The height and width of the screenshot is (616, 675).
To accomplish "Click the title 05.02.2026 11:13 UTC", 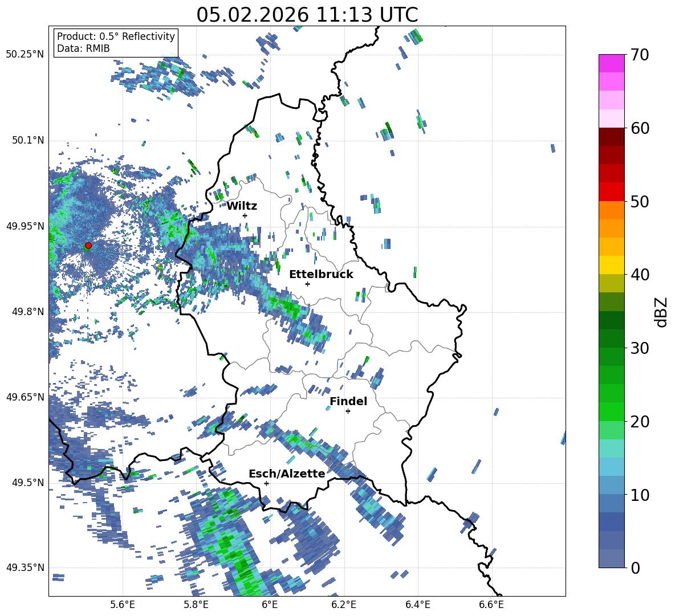I will 307,15.
